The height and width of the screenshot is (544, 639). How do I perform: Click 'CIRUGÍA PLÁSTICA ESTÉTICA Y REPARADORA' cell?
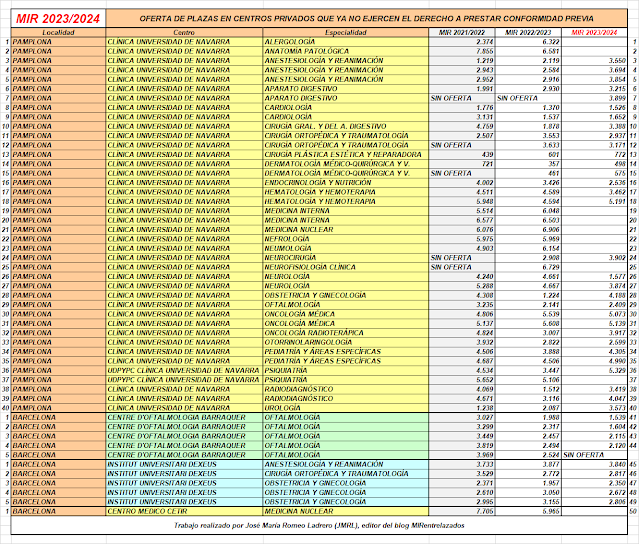[x=346, y=154]
